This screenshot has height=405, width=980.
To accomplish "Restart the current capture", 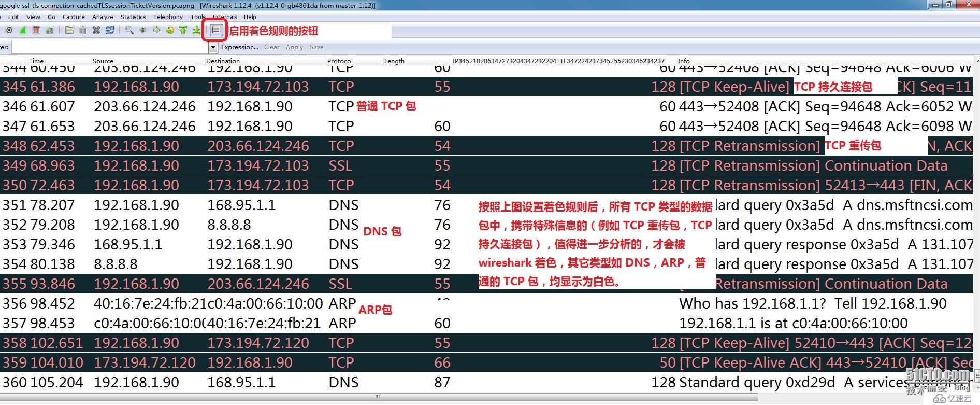I will click(50, 31).
